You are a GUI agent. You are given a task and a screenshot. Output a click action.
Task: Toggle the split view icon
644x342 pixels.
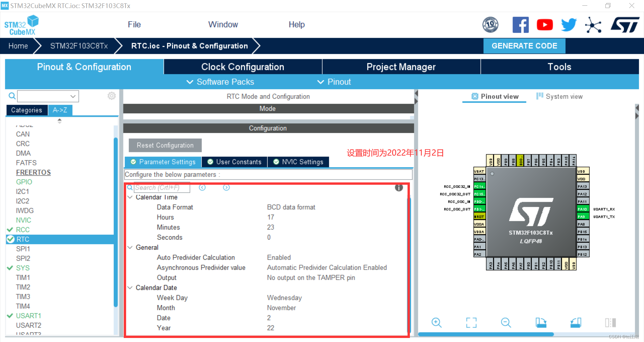pyautogui.click(x=610, y=323)
